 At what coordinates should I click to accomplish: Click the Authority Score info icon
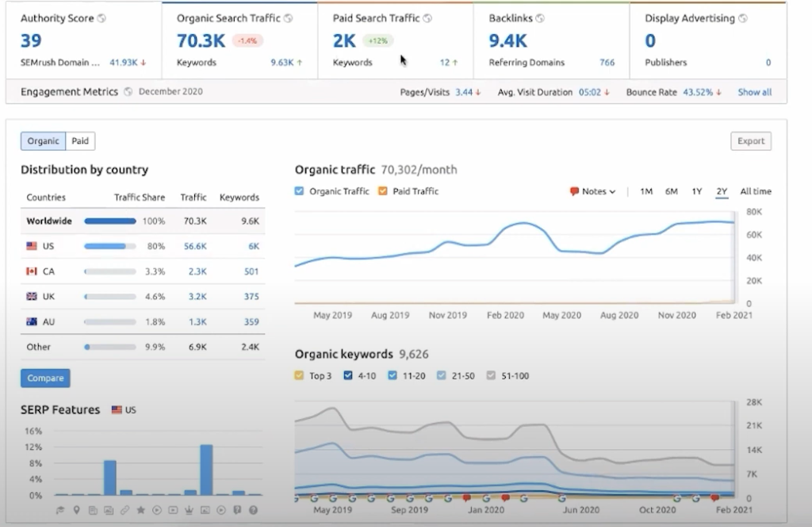pyautogui.click(x=100, y=18)
